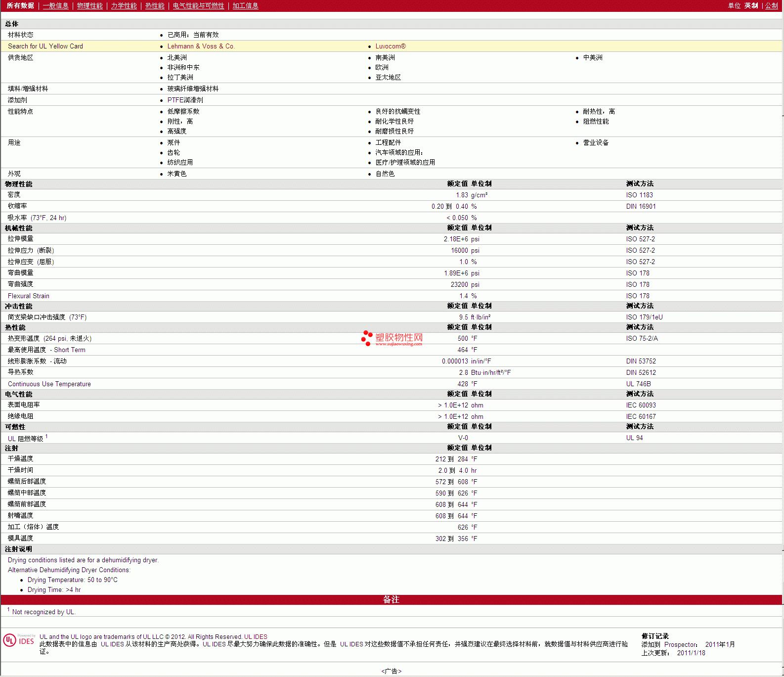
Task: Open the UL 94 flammability test method
Action: [x=634, y=438]
